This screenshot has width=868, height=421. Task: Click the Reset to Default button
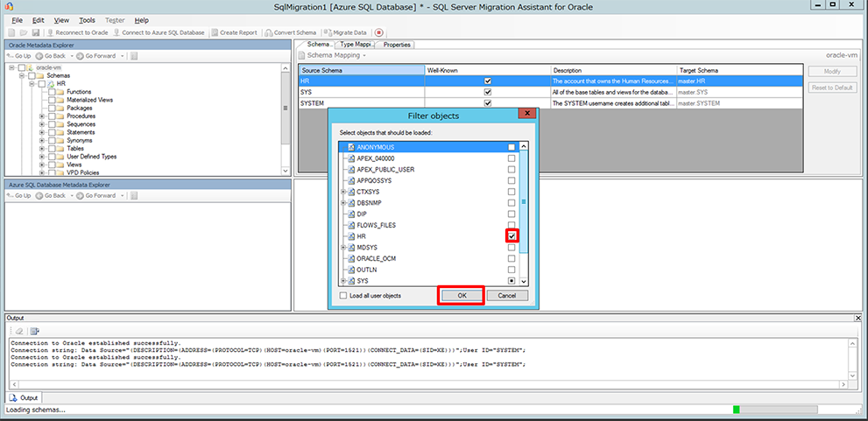tap(832, 88)
